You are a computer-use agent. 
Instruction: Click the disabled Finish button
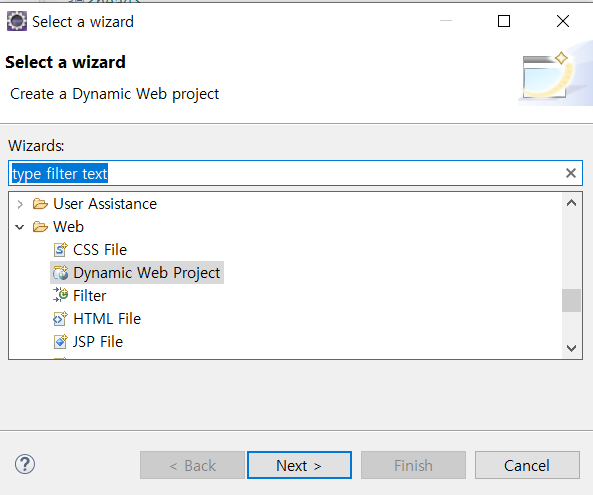pyautogui.click(x=413, y=465)
